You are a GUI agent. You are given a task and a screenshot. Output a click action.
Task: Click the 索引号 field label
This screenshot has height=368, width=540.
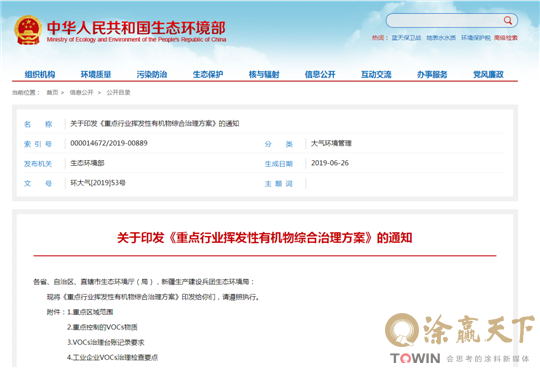coord(38,144)
